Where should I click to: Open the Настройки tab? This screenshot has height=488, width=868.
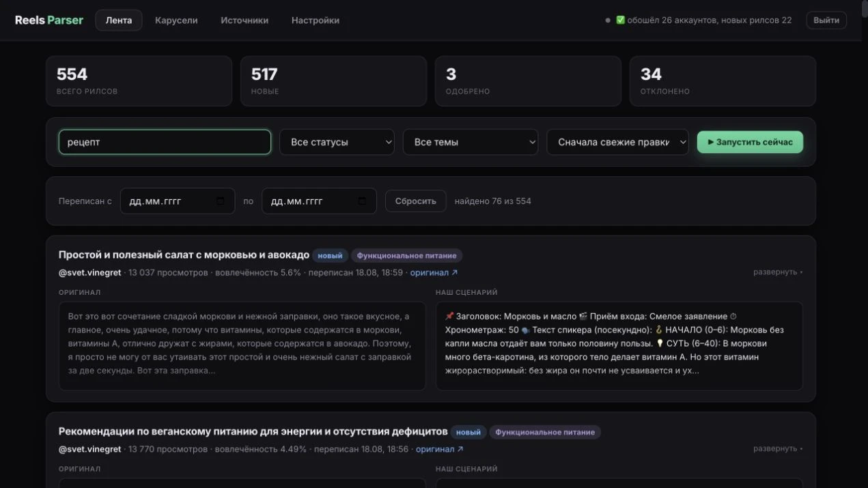click(316, 20)
